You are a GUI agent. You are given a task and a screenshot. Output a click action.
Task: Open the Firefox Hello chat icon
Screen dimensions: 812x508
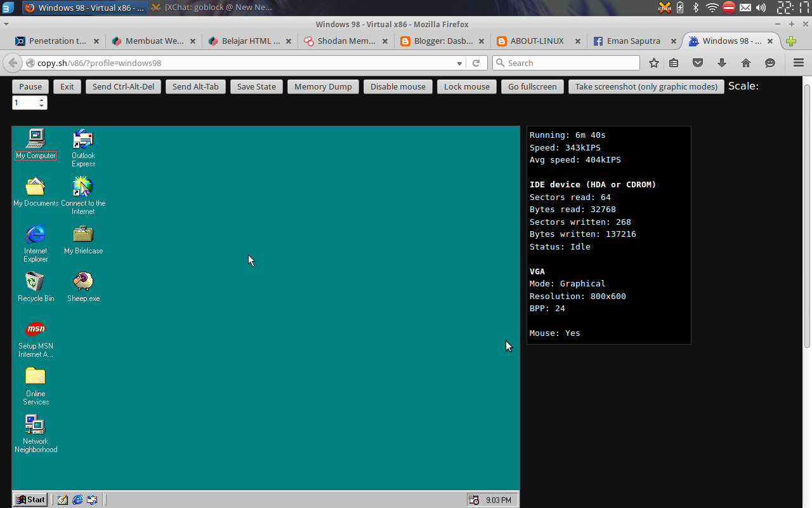tap(770, 63)
